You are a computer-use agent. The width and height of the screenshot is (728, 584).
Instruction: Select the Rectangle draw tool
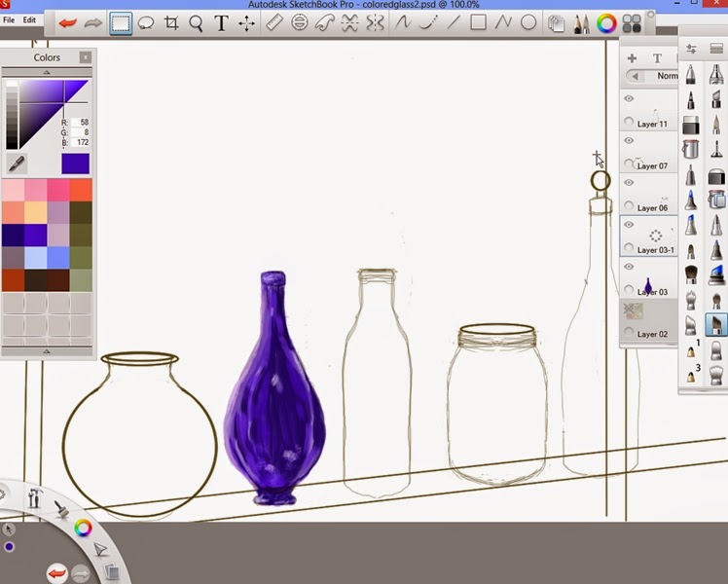[478, 22]
